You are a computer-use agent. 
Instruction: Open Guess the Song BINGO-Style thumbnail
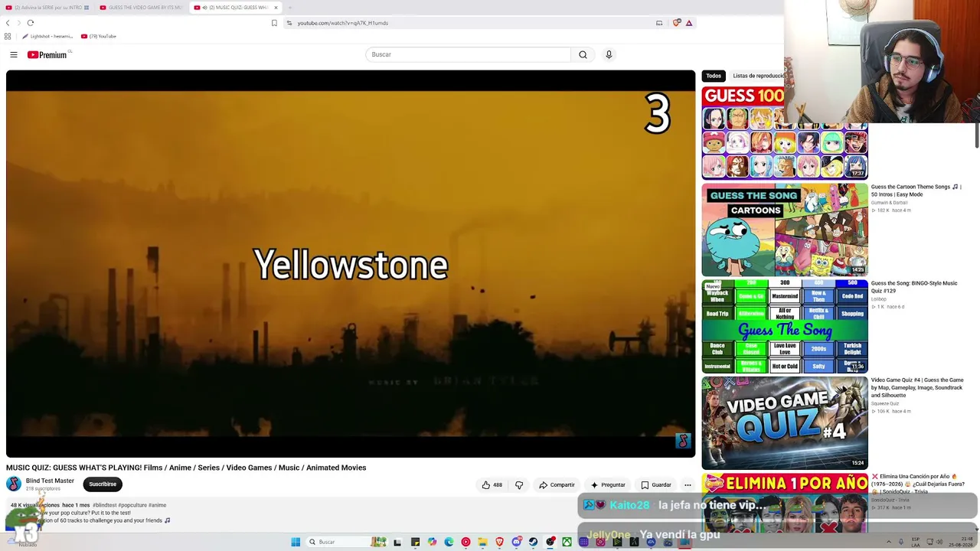click(785, 326)
